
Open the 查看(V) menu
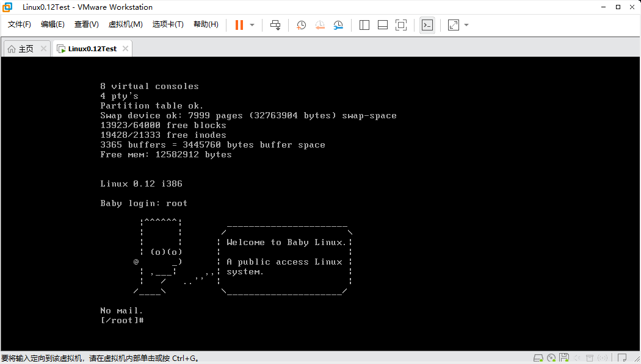click(x=86, y=24)
